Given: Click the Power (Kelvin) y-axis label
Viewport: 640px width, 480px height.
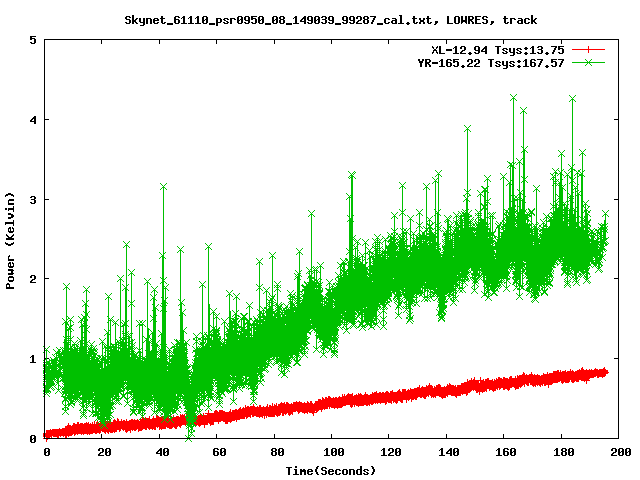Looking at the screenshot, I should [11, 240].
